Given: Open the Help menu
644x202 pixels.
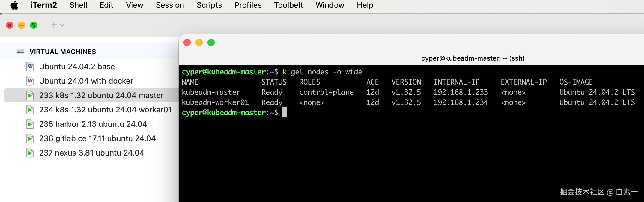Looking at the screenshot, I should tap(365, 5).
